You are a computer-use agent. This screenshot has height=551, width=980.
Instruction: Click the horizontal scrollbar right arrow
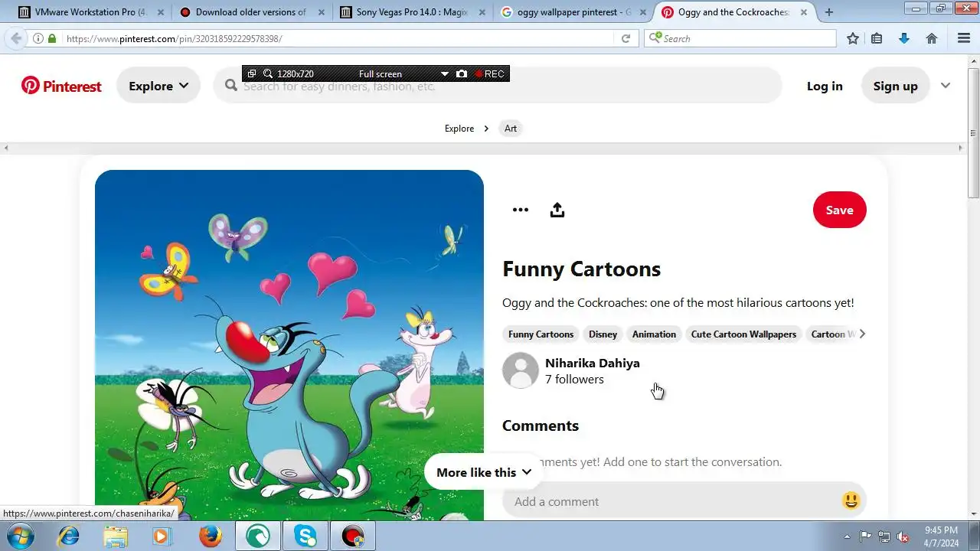(x=962, y=148)
